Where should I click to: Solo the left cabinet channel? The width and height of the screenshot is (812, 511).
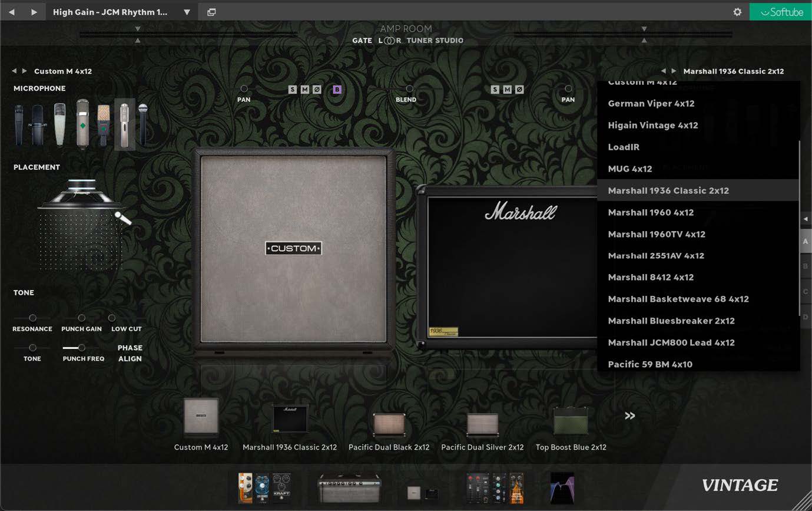pyautogui.click(x=291, y=90)
